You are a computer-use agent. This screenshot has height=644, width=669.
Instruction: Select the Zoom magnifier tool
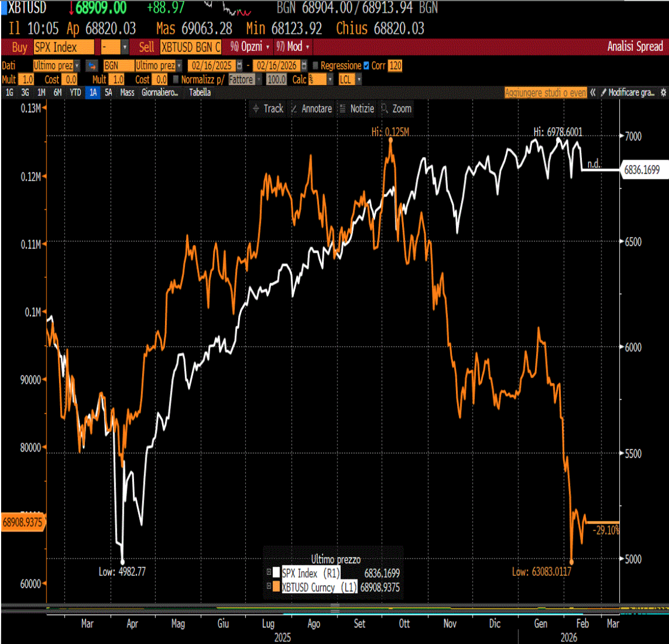396,108
